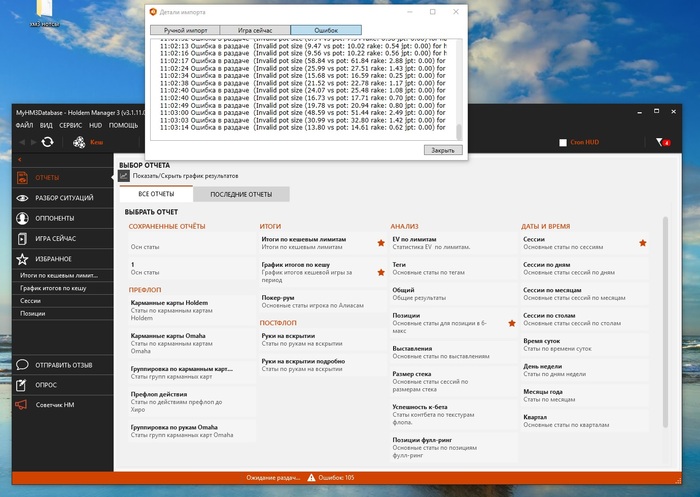
Task: Open saved report named 1
Action: (x=192, y=268)
